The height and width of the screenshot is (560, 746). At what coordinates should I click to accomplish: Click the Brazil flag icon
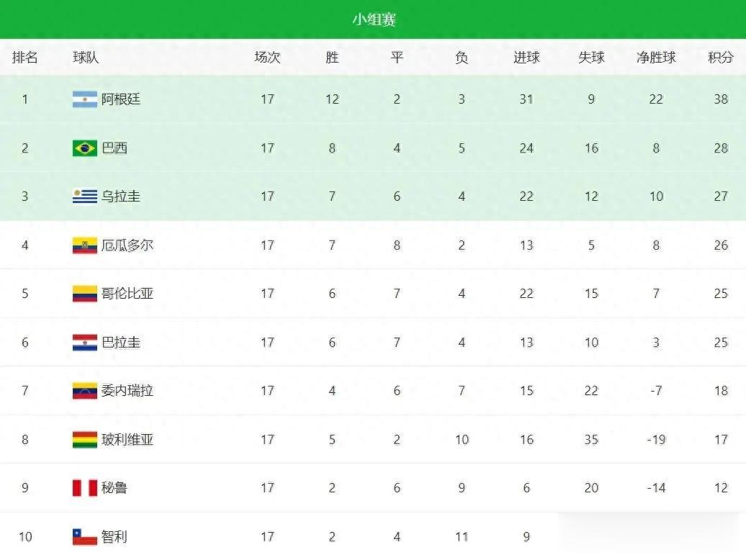pos(85,148)
